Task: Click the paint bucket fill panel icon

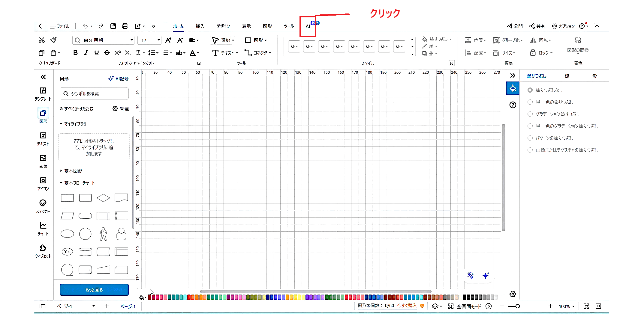Action: 513,88
